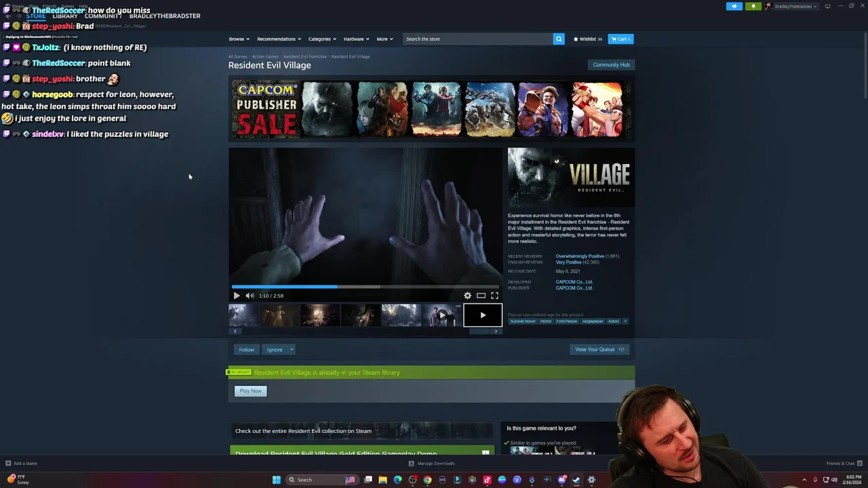The image size is (868, 488).
Task: Mute the trailer volume speaker icon
Action: pyautogui.click(x=250, y=296)
